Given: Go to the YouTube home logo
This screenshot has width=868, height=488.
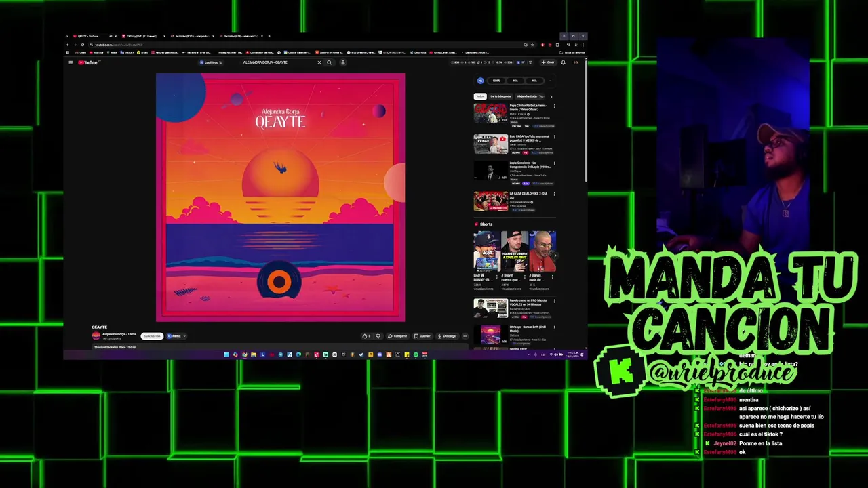Looking at the screenshot, I should [89, 62].
